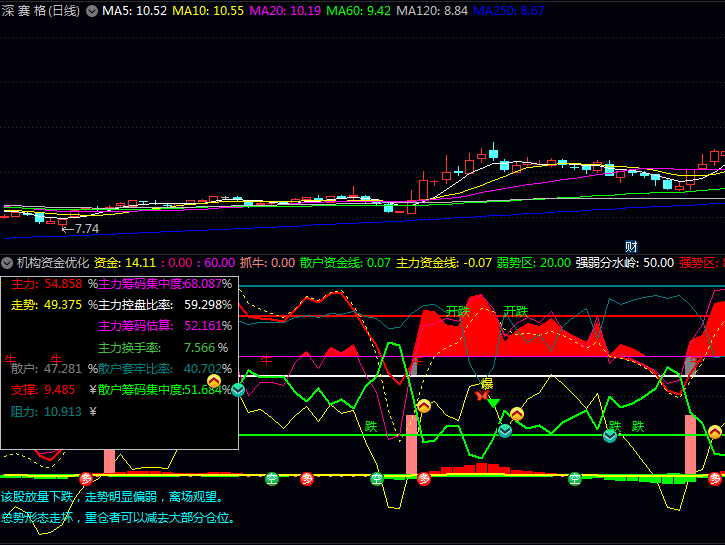Select the MA250 moving average label
The height and width of the screenshot is (545, 725).
pos(509,11)
